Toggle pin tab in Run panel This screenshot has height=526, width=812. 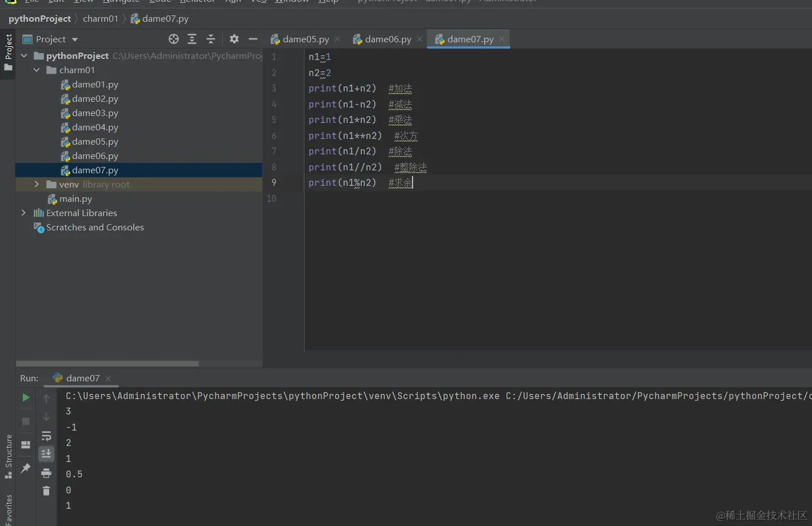(x=26, y=468)
